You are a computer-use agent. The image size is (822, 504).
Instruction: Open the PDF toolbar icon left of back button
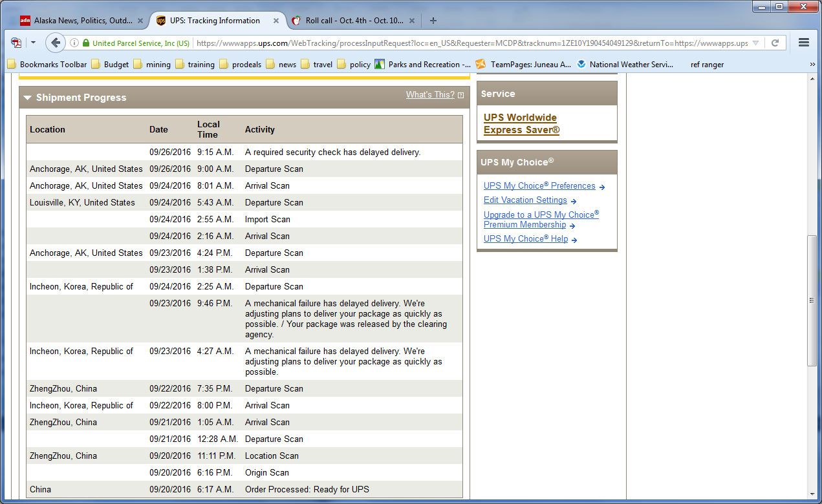pyautogui.click(x=16, y=43)
